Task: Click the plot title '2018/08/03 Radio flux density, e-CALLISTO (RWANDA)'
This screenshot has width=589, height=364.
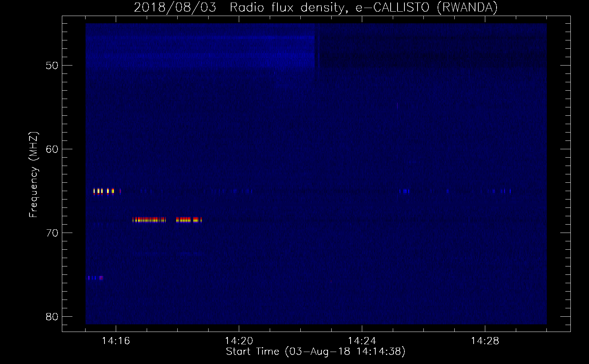Action: [316, 7]
